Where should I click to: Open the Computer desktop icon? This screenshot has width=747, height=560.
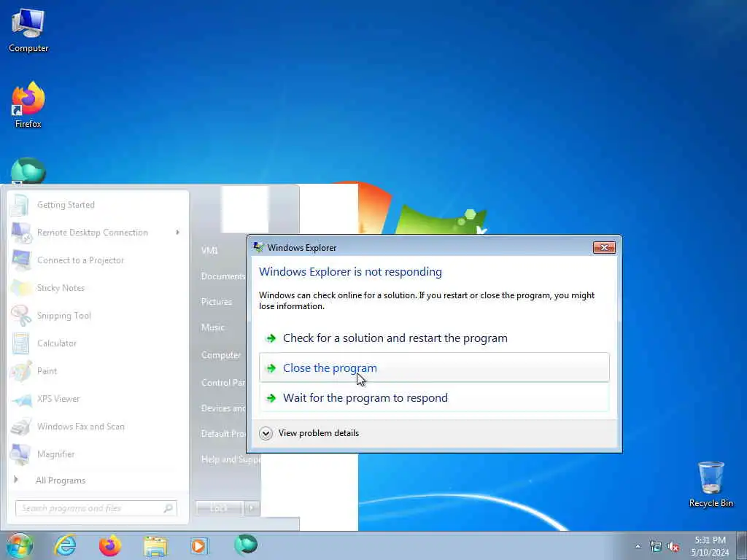[x=28, y=31]
